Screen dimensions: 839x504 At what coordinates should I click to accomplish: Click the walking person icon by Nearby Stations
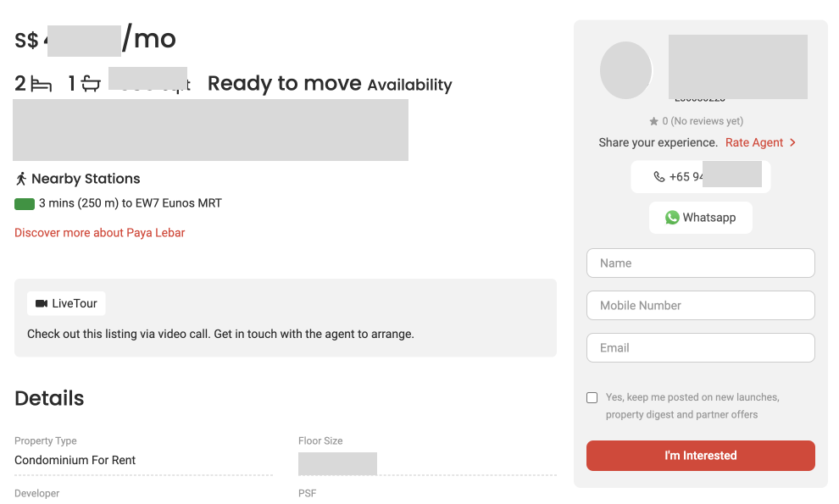tap(21, 179)
